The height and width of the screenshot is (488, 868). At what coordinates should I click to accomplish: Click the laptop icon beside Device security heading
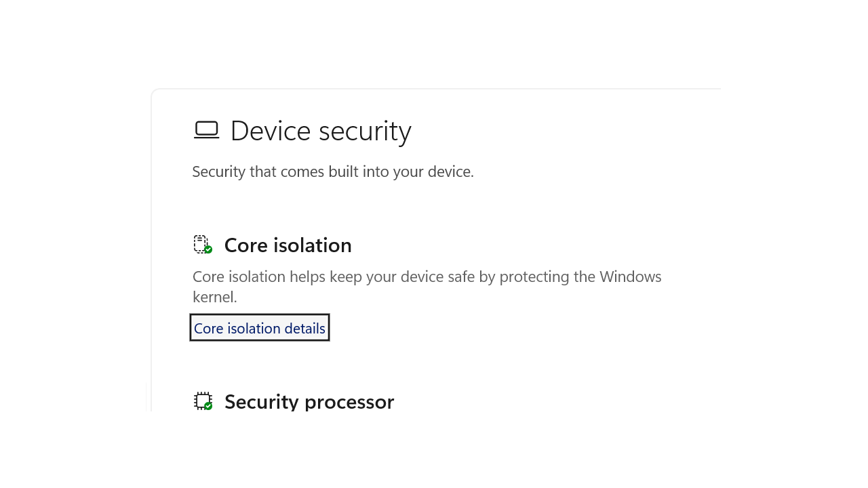tap(205, 129)
